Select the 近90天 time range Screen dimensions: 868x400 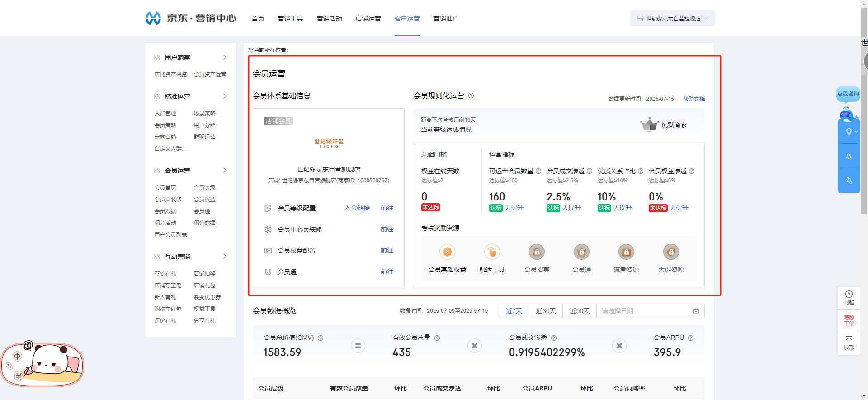point(579,311)
